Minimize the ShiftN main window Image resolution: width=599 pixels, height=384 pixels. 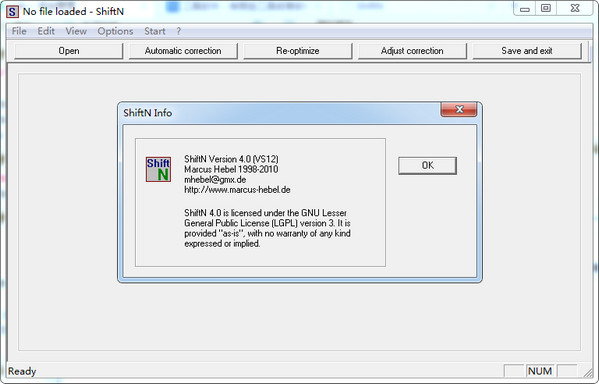[525, 9]
